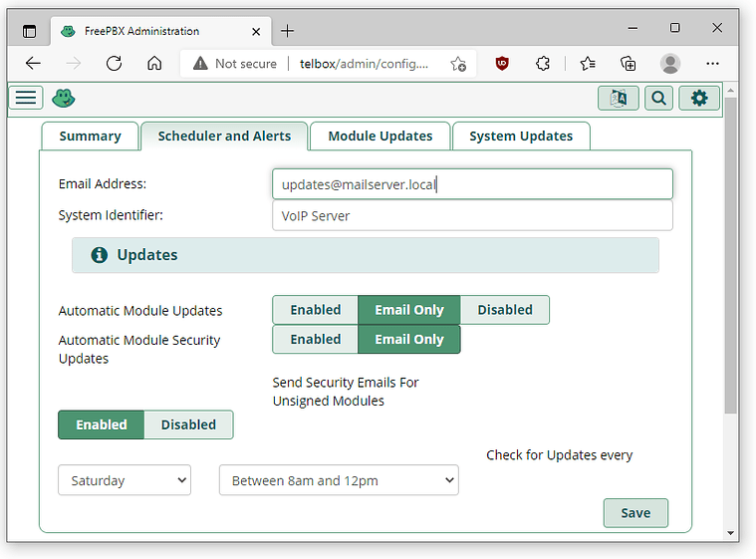
Task: Click the browser reload button
Action: coord(114,63)
